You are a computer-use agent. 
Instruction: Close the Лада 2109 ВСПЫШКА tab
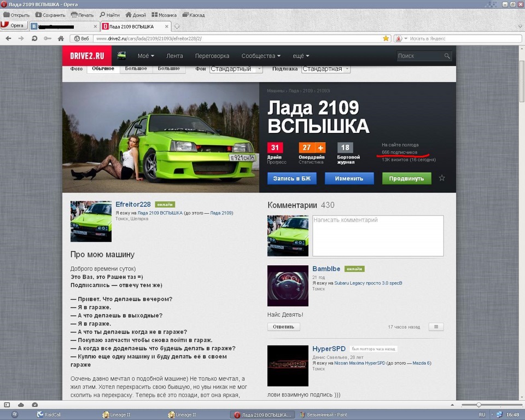pyautogui.click(x=167, y=26)
